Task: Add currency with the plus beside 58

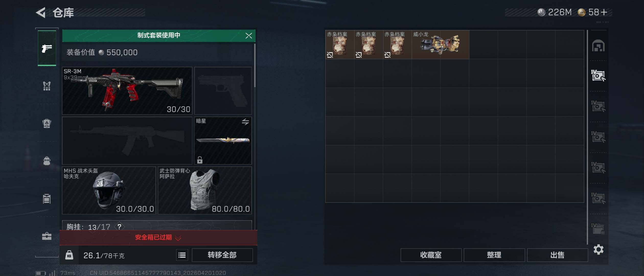Action: [x=604, y=12]
